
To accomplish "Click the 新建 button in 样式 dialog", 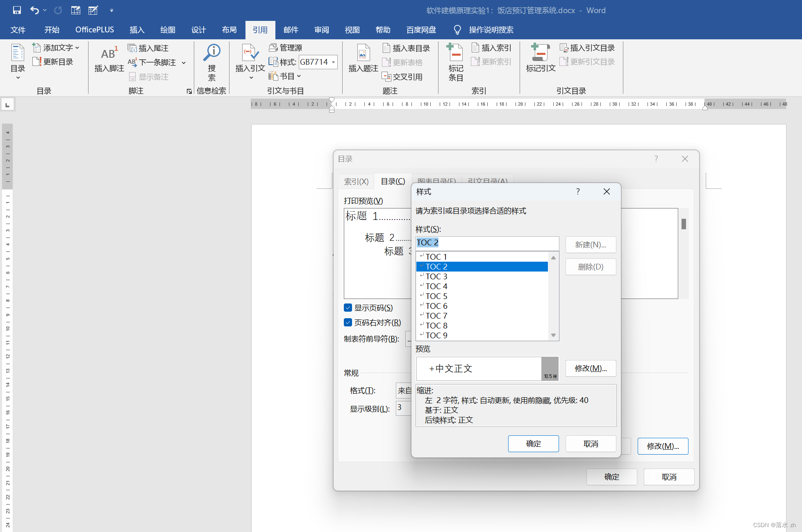I will (591, 244).
